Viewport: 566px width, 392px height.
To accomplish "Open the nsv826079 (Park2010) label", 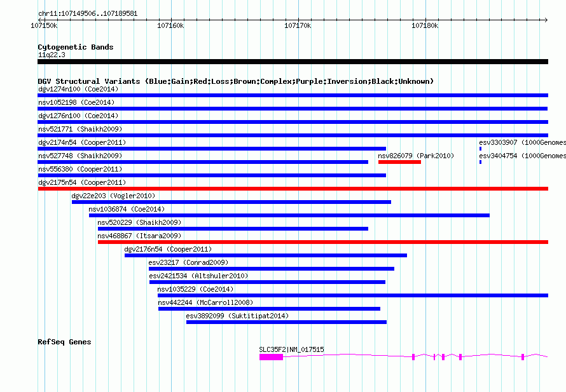I will click(x=416, y=156).
